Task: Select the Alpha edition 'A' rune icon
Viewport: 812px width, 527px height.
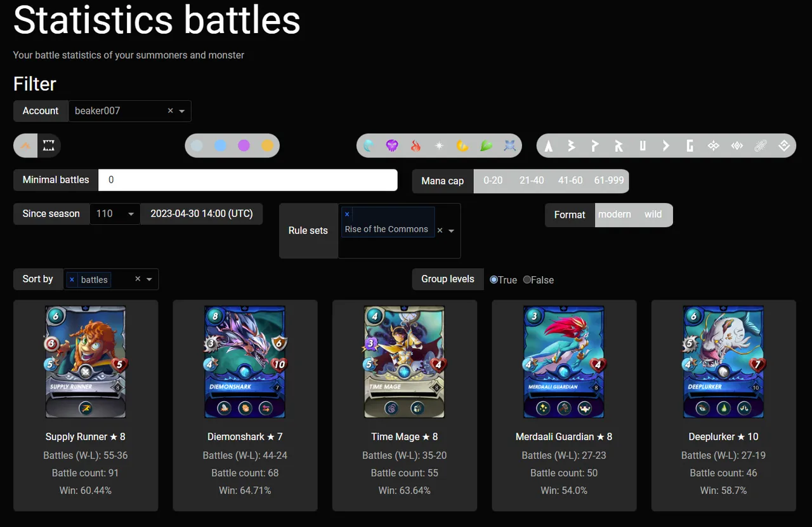Action: tap(549, 146)
